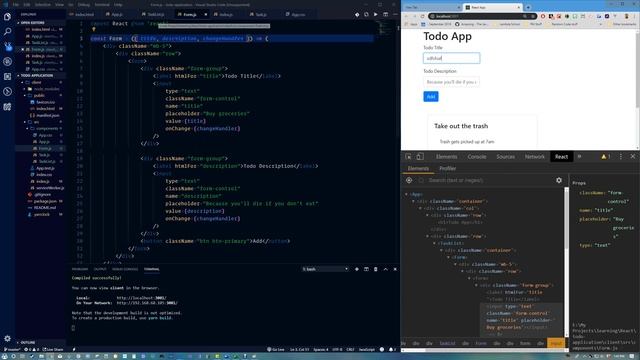640x360 pixels.
Task: Close the terminal panel
Action: click(395, 269)
